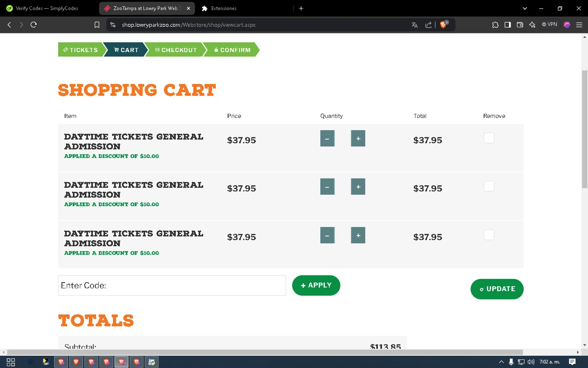Click the scroll down arrow of the page

pos(584,345)
